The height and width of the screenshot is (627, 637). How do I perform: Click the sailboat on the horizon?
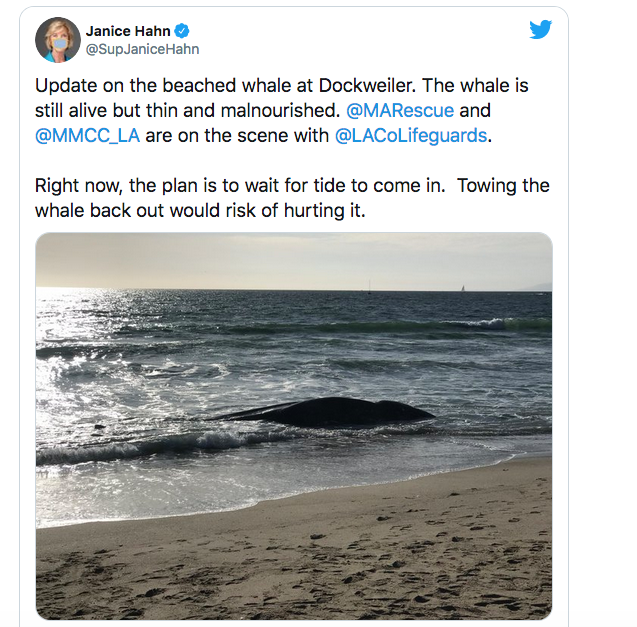pyautogui.click(x=462, y=288)
